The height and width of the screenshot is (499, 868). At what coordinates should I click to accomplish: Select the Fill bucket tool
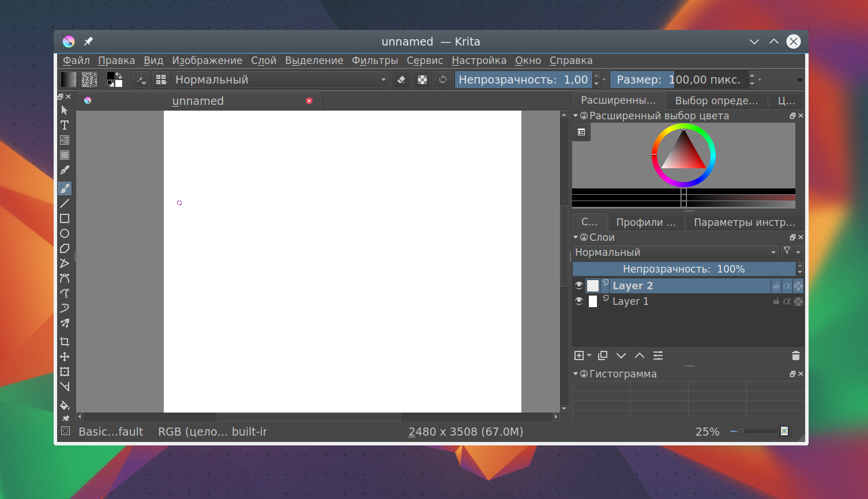pyautogui.click(x=65, y=405)
